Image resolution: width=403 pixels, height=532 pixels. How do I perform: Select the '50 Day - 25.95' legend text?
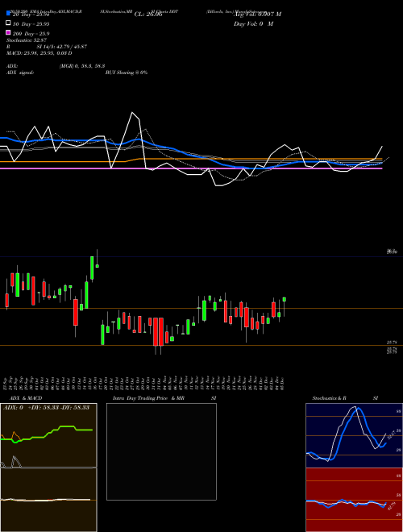31,24
